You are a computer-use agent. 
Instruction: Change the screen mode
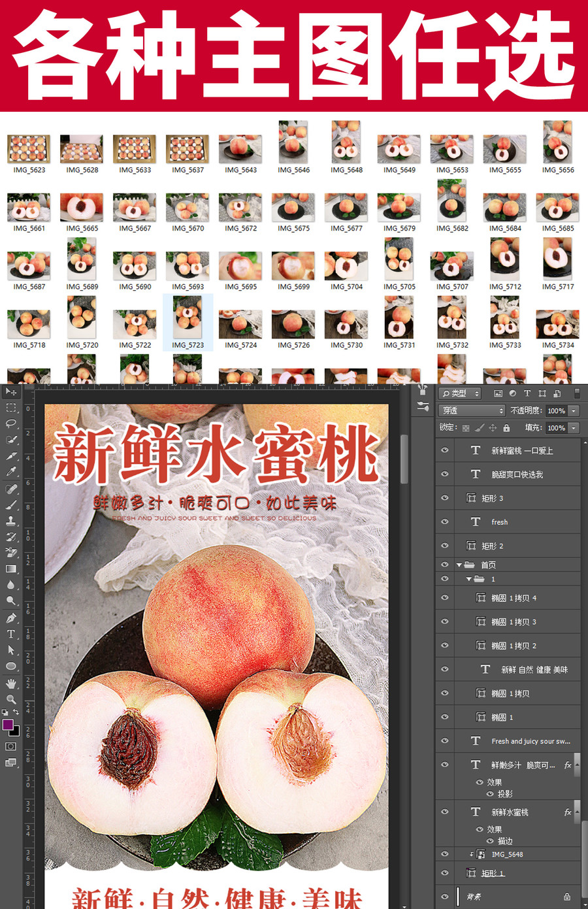tap(11, 763)
